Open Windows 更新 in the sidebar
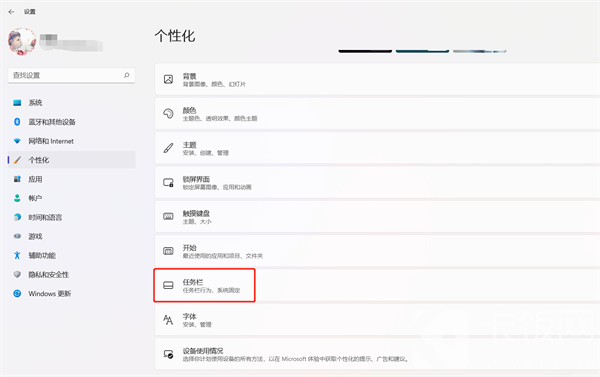This screenshot has height=377, width=600. tap(72, 294)
